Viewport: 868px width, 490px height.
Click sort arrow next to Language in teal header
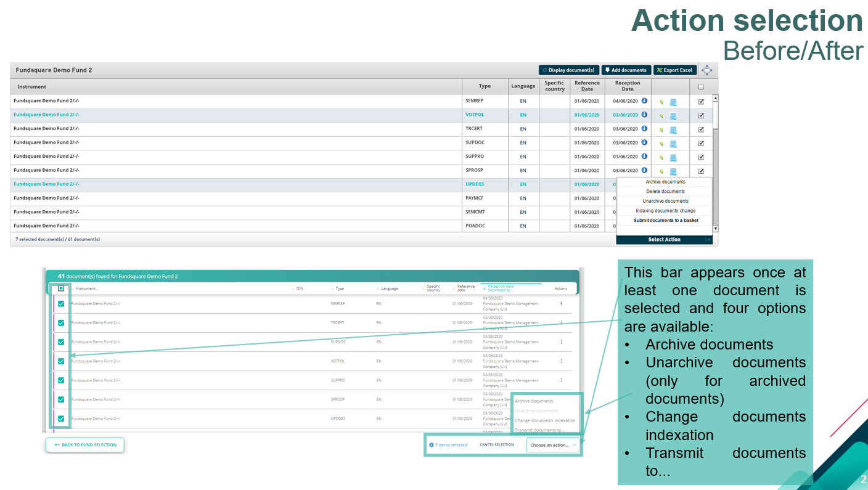pos(378,288)
